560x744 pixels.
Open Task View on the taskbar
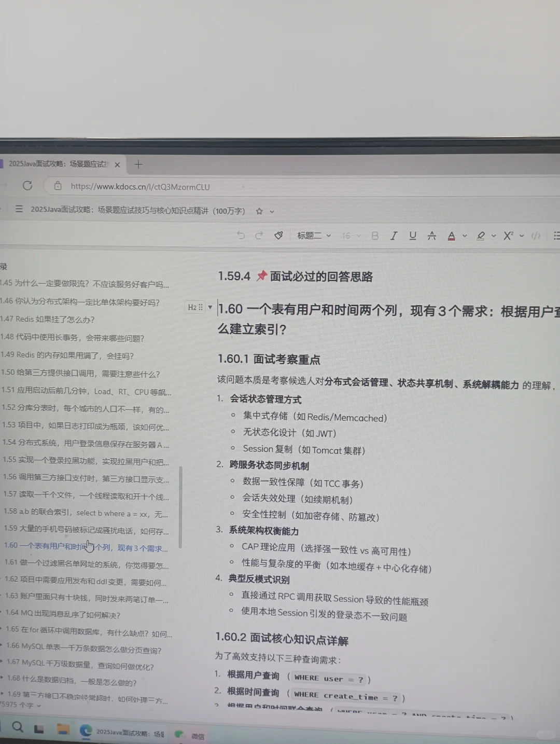(39, 729)
